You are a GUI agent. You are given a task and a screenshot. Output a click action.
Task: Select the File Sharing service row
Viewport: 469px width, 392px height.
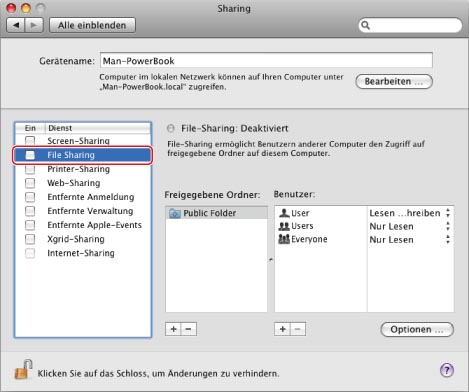83,155
